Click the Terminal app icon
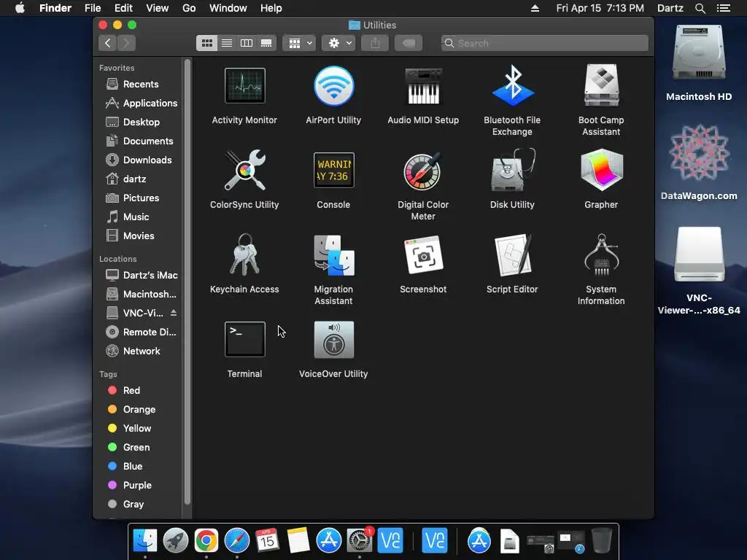 point(244,340)
